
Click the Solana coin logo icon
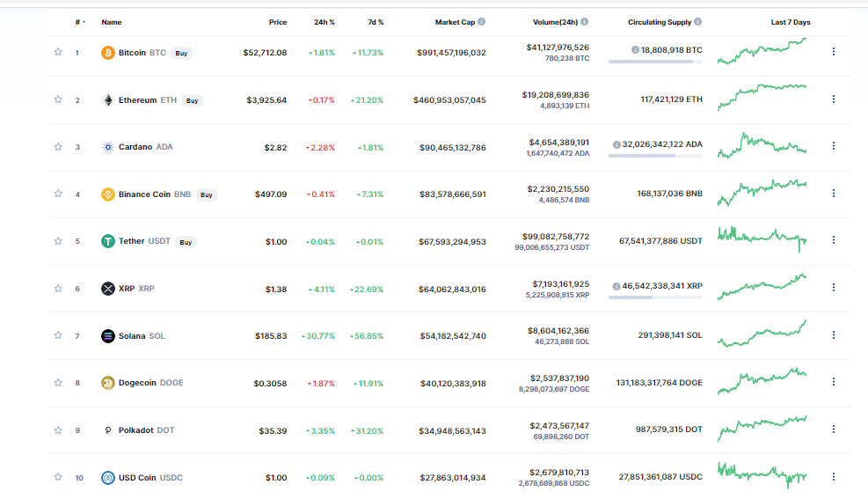pyautogui.click(x=108, y=335)
